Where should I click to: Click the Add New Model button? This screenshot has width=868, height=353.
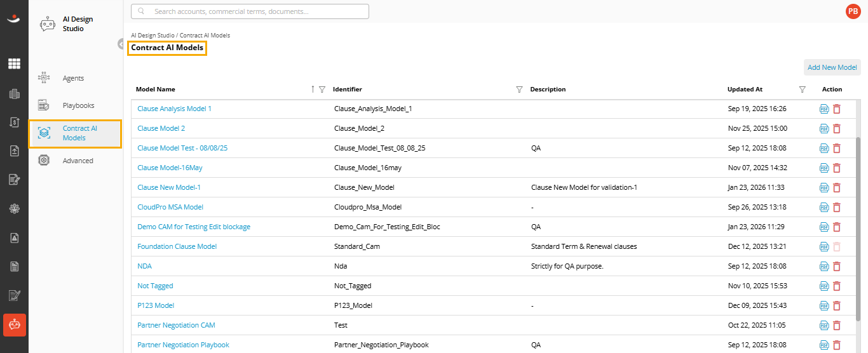tap(832, 67)
